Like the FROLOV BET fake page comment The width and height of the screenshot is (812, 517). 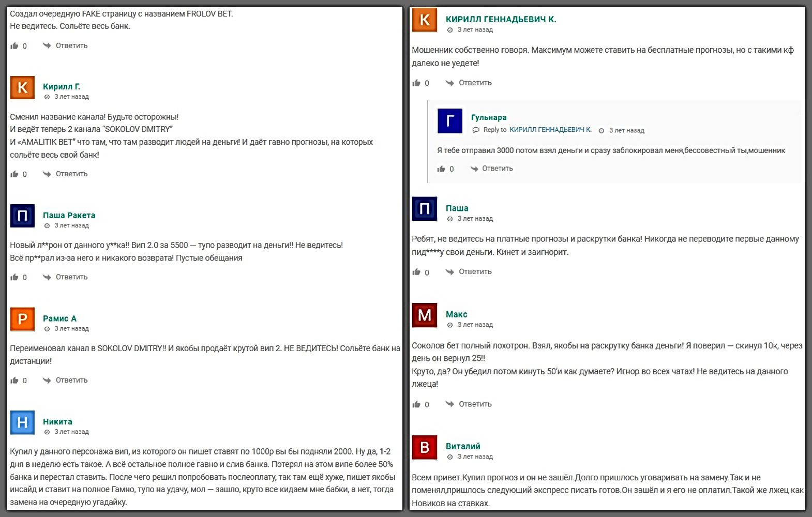coord(14,46)
